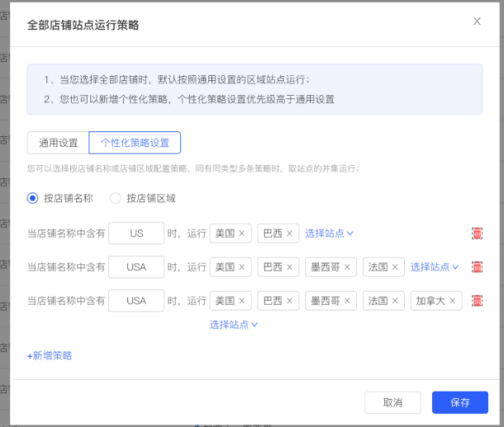504x427 pixels.
Task: Delete the US store name strategy row
Action: click(x=477, y=233)
